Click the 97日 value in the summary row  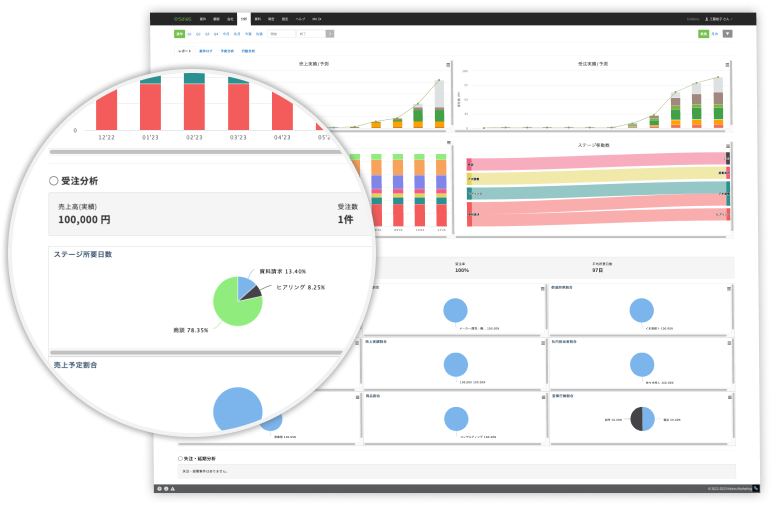[x=597, y=270]
